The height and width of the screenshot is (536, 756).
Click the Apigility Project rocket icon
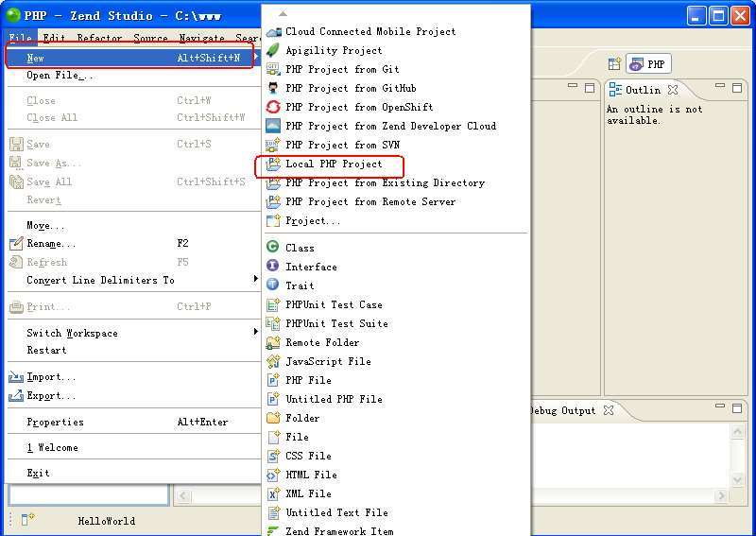point(273,51)
